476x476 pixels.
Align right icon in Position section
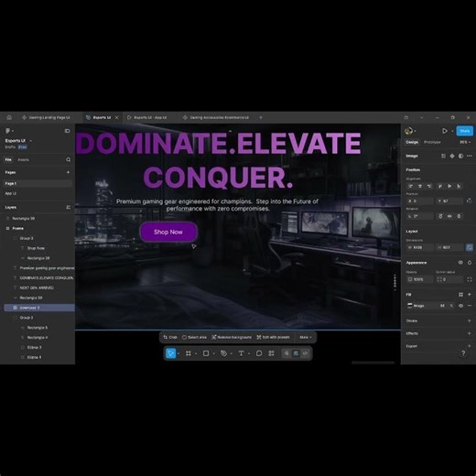point(429,186)
